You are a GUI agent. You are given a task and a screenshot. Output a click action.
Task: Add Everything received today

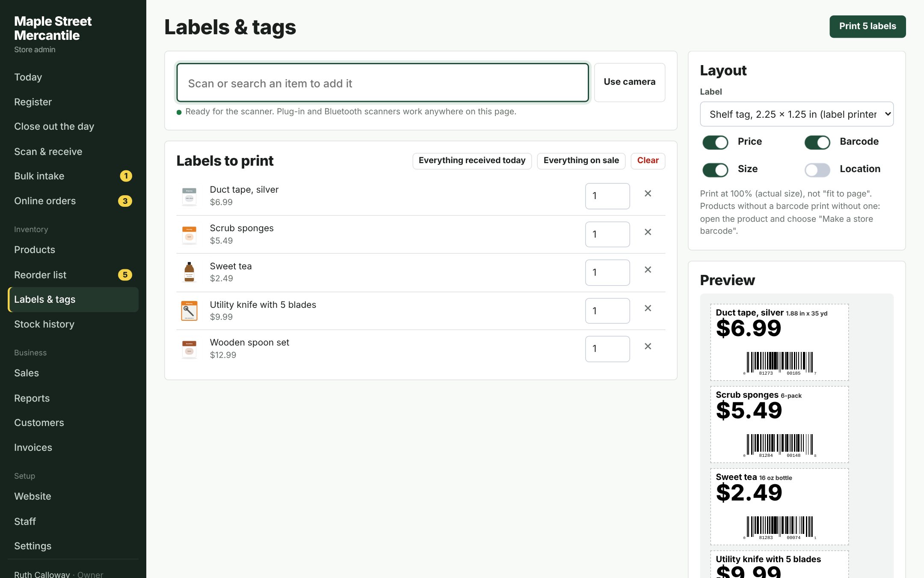click(x=472, y=161)
